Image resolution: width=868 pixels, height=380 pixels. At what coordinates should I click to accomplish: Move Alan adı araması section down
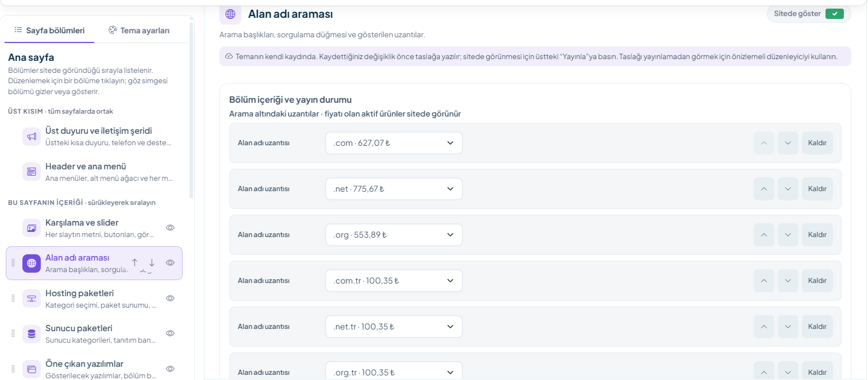[152, 262]
